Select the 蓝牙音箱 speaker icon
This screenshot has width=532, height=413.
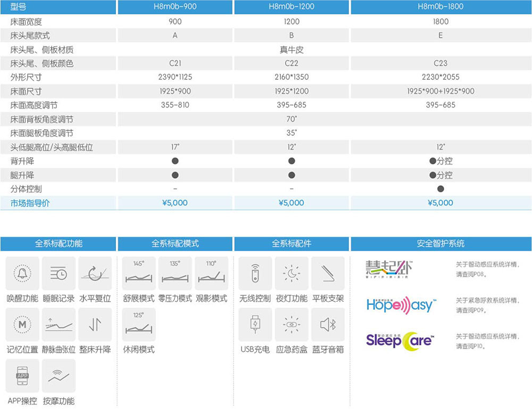click(328, 325)
